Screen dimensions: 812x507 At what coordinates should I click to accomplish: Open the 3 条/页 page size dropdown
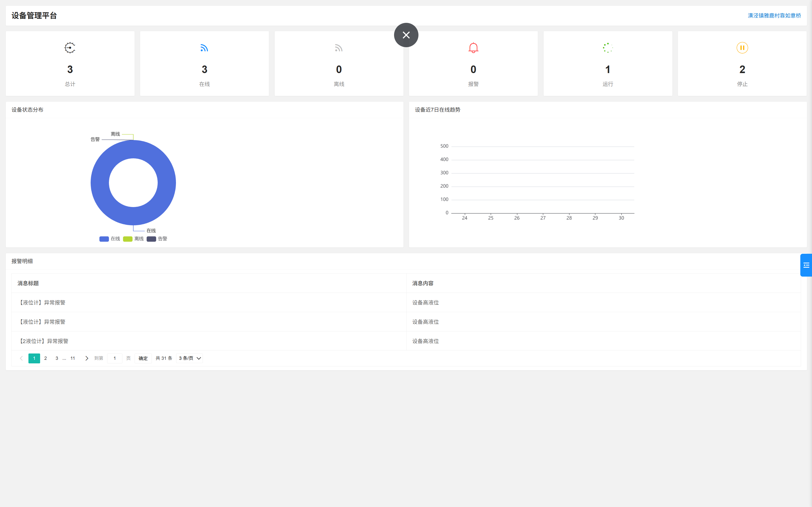click(x=190, y=358)
